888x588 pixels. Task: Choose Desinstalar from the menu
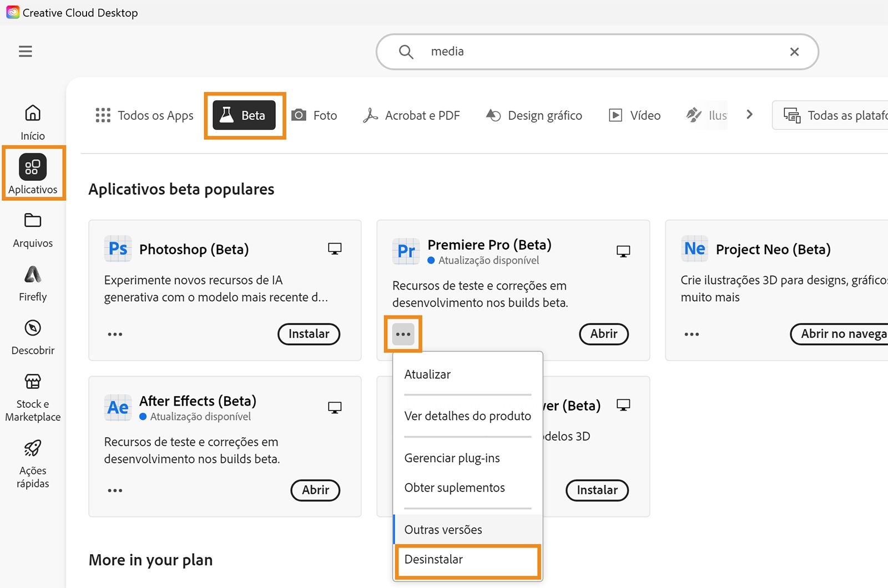(x=468, y=560)
